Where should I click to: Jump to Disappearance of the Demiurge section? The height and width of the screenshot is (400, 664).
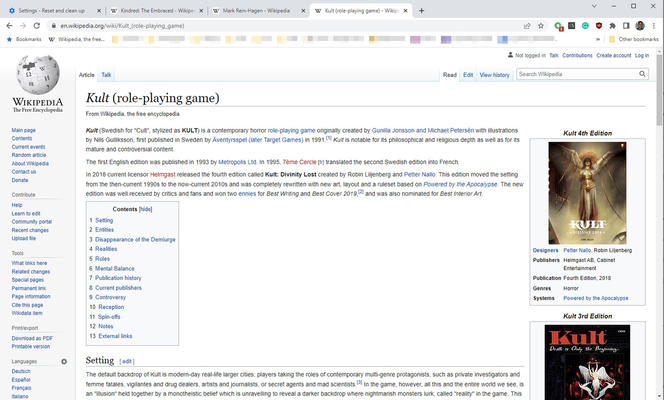click(x=135, y=240)
